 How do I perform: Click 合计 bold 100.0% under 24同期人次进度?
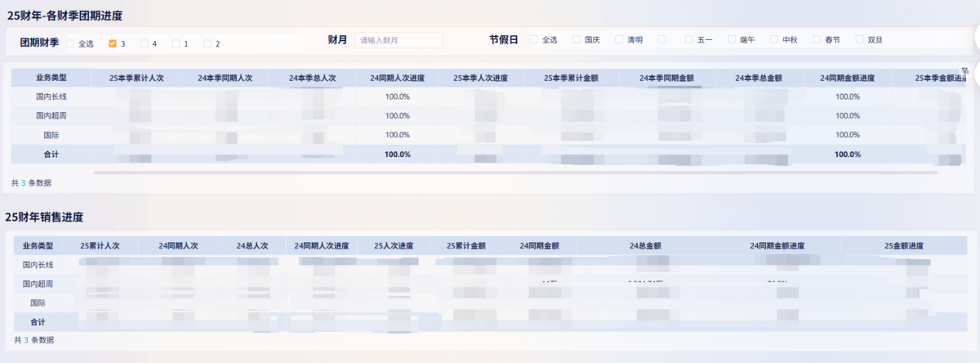397,154
